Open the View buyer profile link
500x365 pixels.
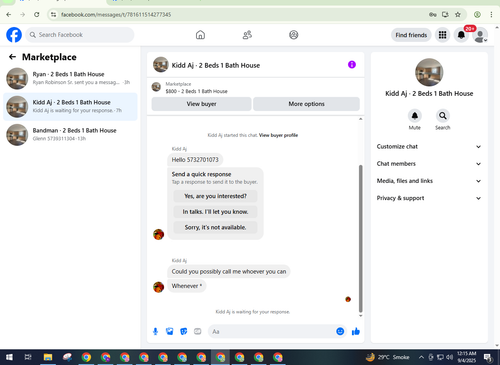pos(278,135)
